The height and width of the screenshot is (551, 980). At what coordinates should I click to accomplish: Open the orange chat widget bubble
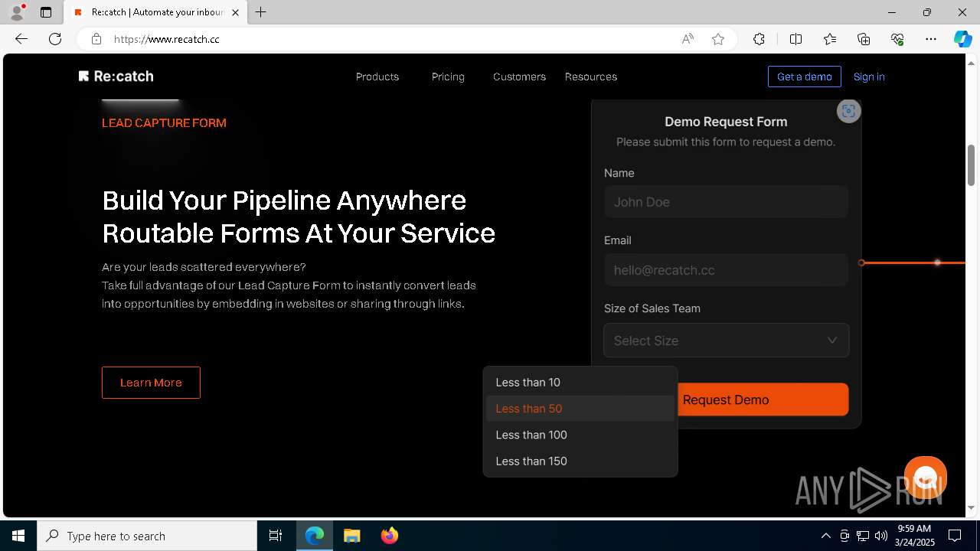click(x=926, y=478)
